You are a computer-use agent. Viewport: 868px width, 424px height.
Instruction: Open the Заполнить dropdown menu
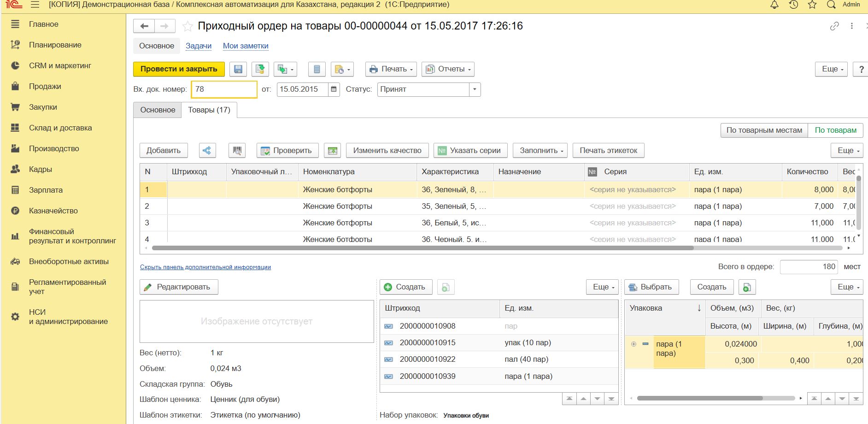tap(540, 151)
